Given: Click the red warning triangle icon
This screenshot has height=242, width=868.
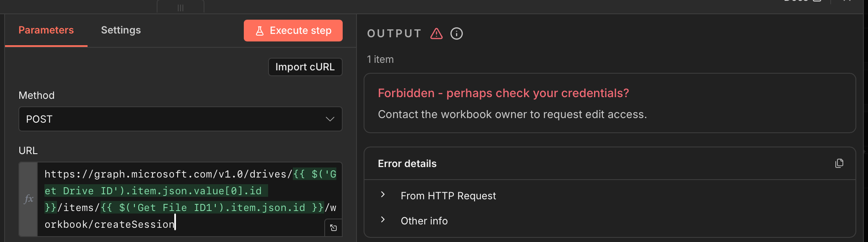Looking at the screenshot, I should [437, 33].
